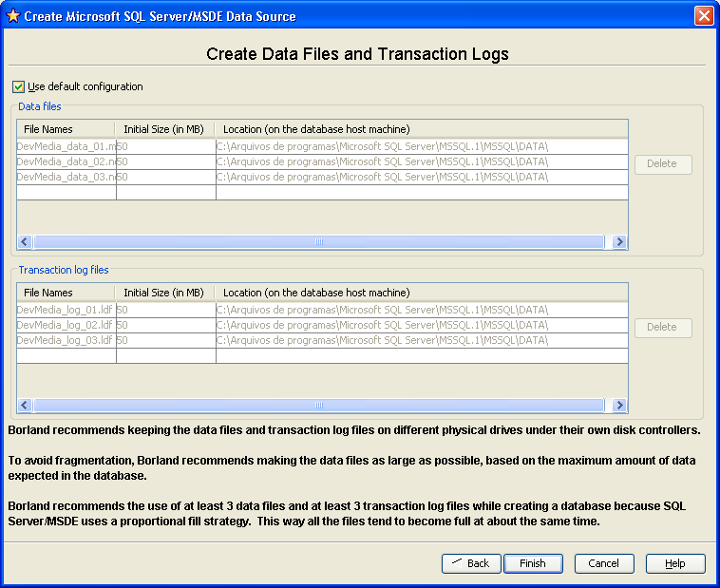The width and height of the screenshot is (720, 588).
Task: Click the Finish button
Action: pyautogui.click(x=533, y=563)
